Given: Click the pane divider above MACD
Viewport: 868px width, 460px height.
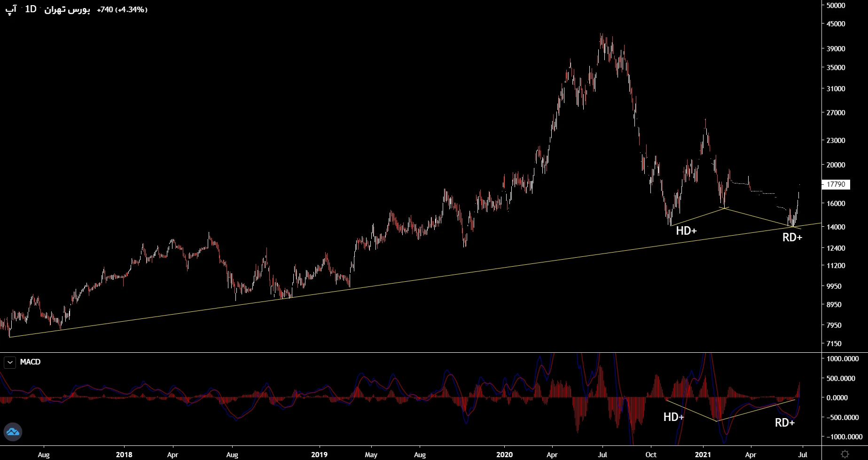Looking at the screenshot, I should point(423,352).
